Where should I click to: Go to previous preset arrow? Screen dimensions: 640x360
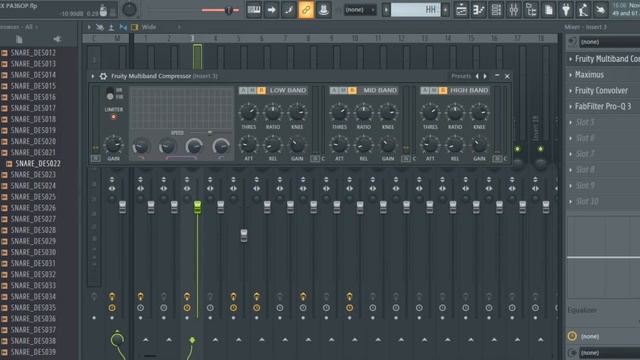click(477, 76)
